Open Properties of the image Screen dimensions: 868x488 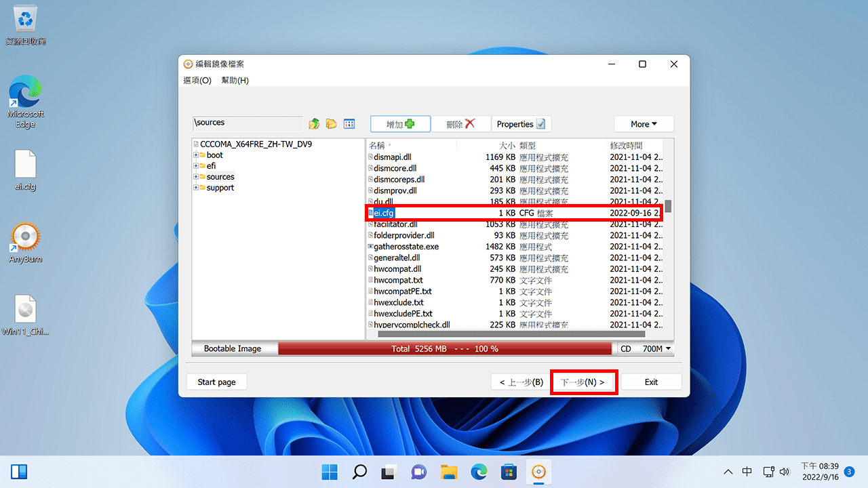click(x=521, y=124)
